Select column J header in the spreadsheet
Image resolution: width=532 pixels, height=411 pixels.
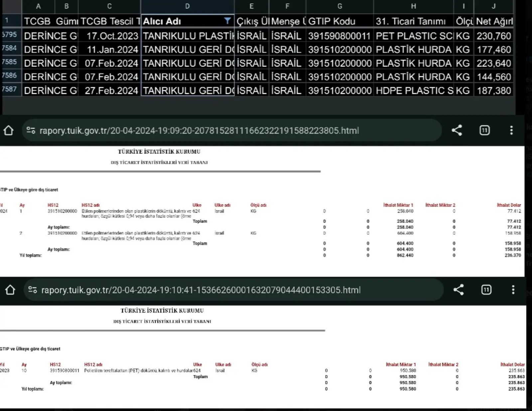point(493,6)
